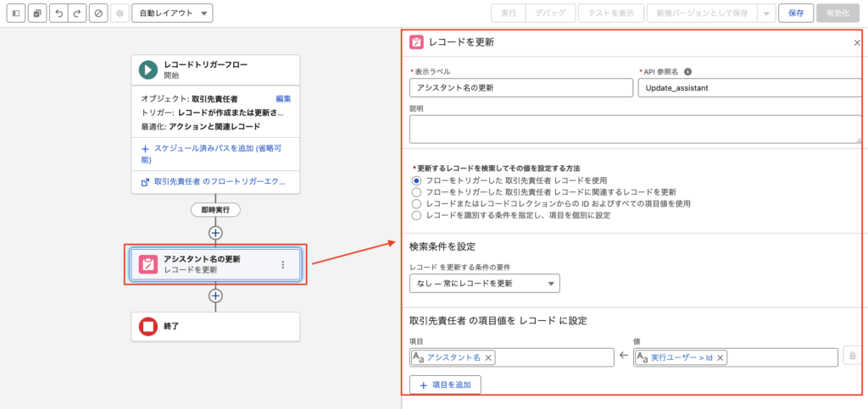Screen dimensions: 868x409
Task: Expand the なし — 常にレコードを更新 dropdown
Action: (x=484, y=283)
